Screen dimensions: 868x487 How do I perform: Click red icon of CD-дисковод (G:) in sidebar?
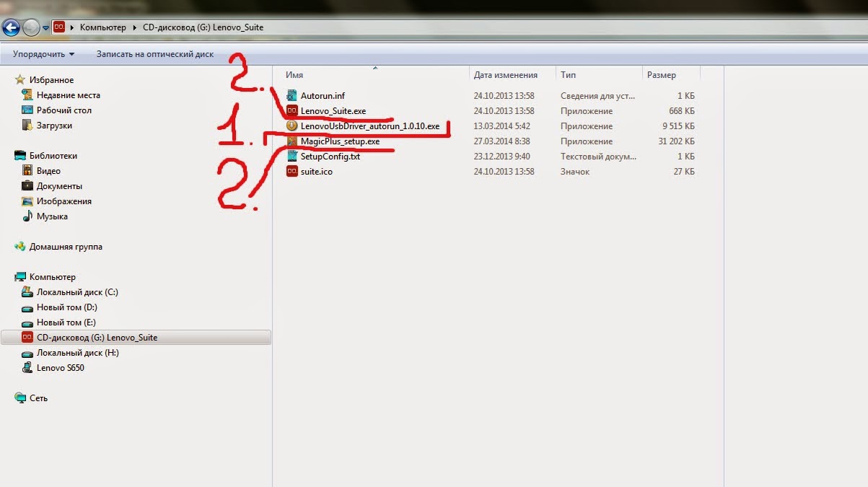(x=27, y=338)
